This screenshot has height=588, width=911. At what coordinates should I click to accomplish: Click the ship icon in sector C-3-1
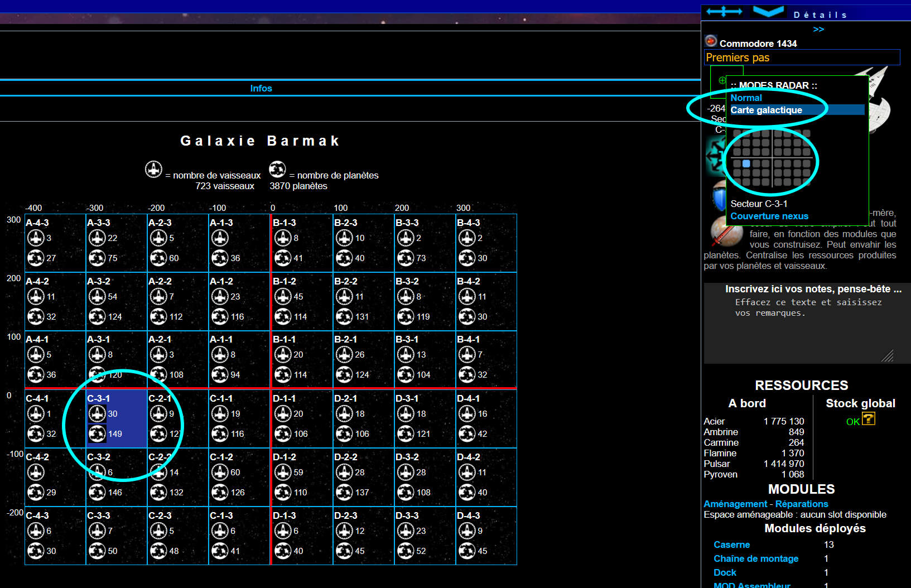pos(97,414)
